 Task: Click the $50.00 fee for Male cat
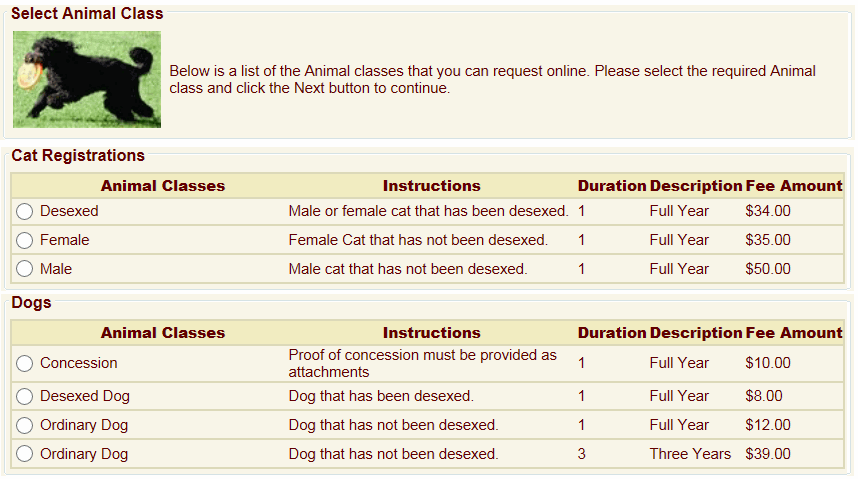point(768,269)
